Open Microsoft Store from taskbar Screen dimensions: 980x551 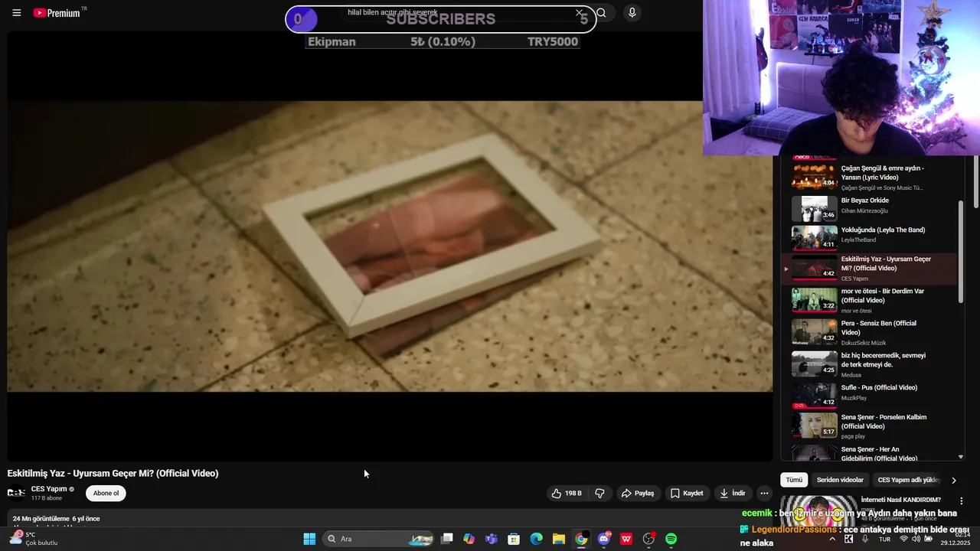coord(514,539)
